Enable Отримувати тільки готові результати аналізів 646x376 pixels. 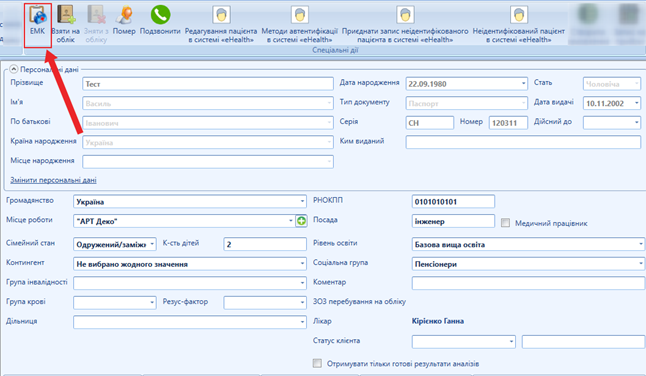click(x=317, y=363)
